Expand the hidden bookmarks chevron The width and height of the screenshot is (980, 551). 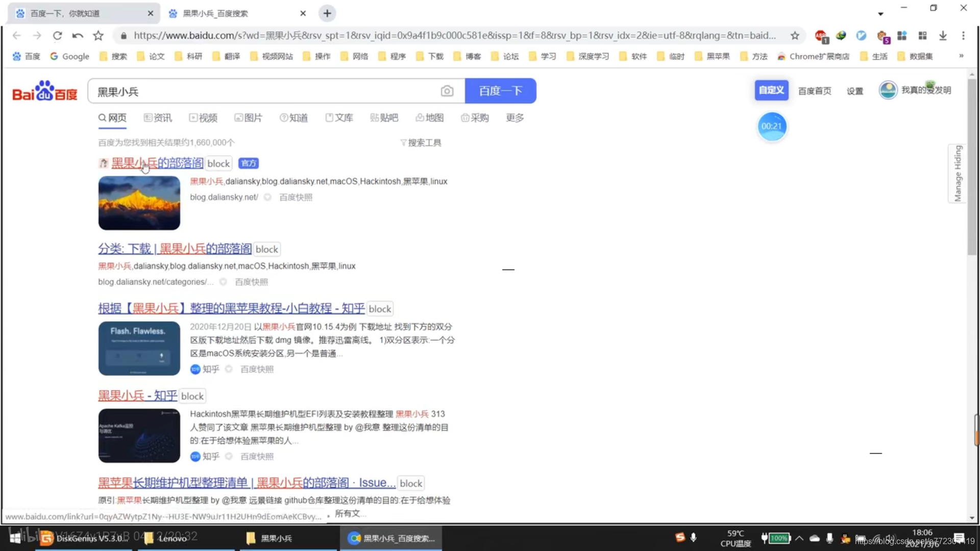click(x=961, y=56)
